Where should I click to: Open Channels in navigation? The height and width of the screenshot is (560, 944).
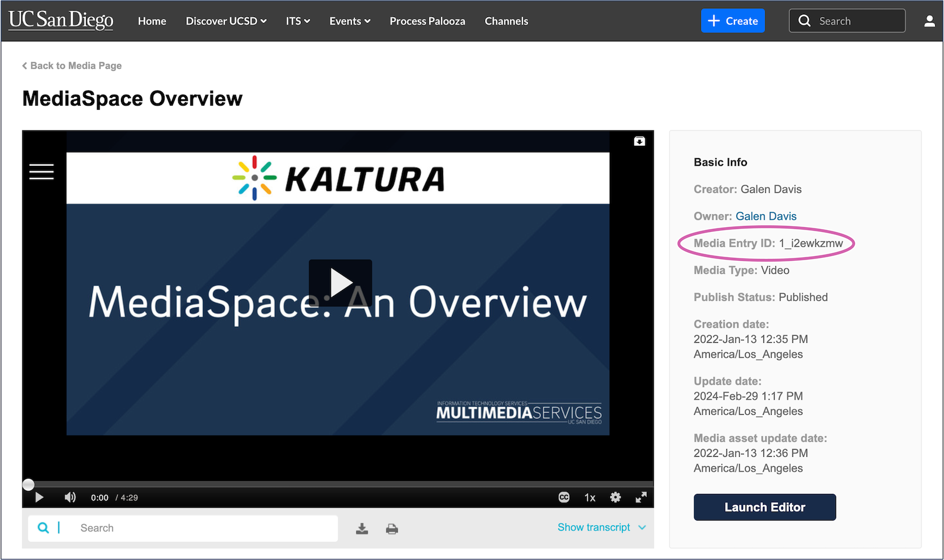pyautogui.click(x=506, y=21)
